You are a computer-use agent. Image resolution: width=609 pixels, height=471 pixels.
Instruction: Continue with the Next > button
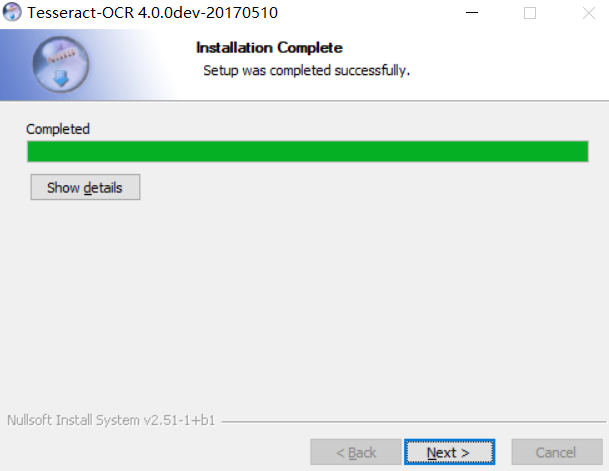click(x=449, y=452)
